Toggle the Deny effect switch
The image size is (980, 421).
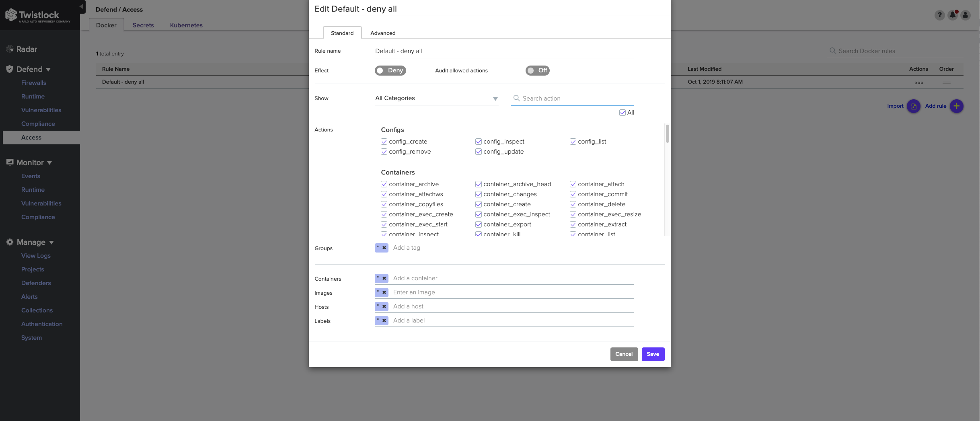(390, 70)
